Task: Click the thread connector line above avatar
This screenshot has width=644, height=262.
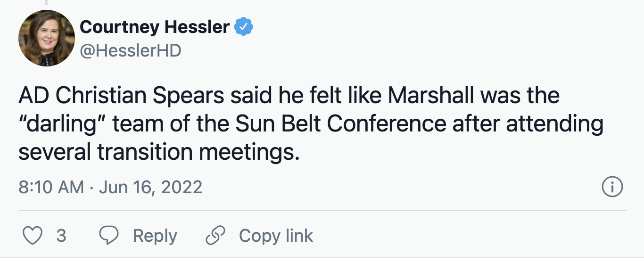Action: click(46, 3)
